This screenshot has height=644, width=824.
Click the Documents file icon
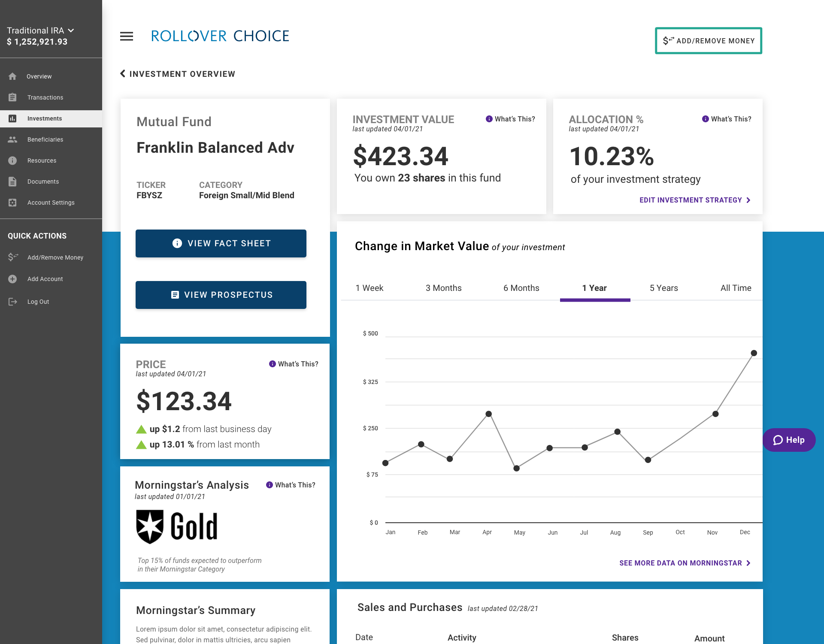[x=12, y=181]
